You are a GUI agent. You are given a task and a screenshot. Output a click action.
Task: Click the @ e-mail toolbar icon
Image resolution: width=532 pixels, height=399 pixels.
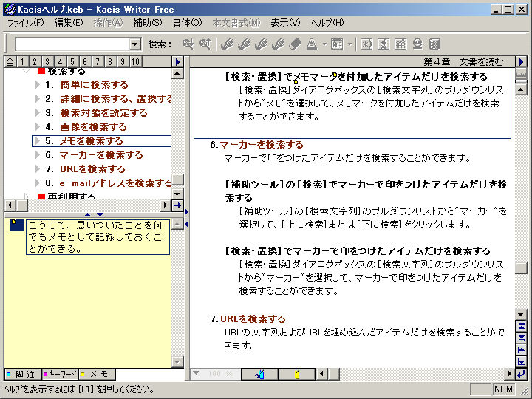pyautogui.click(x=417, y=44)
